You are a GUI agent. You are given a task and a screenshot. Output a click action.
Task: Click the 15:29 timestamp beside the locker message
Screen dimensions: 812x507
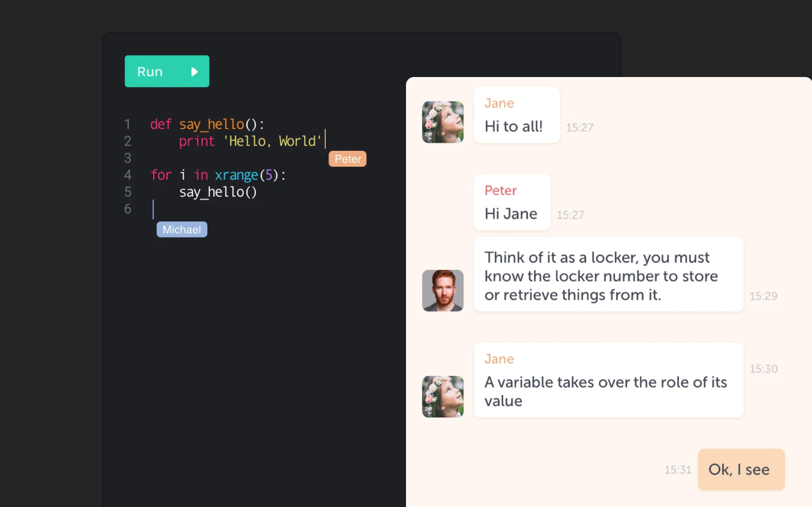(763, 296)
